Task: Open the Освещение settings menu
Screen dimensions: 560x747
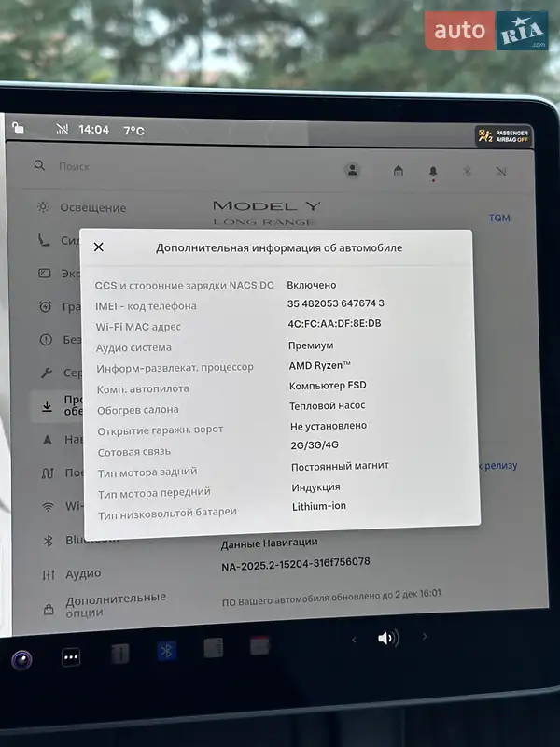Action: [91, 207]
